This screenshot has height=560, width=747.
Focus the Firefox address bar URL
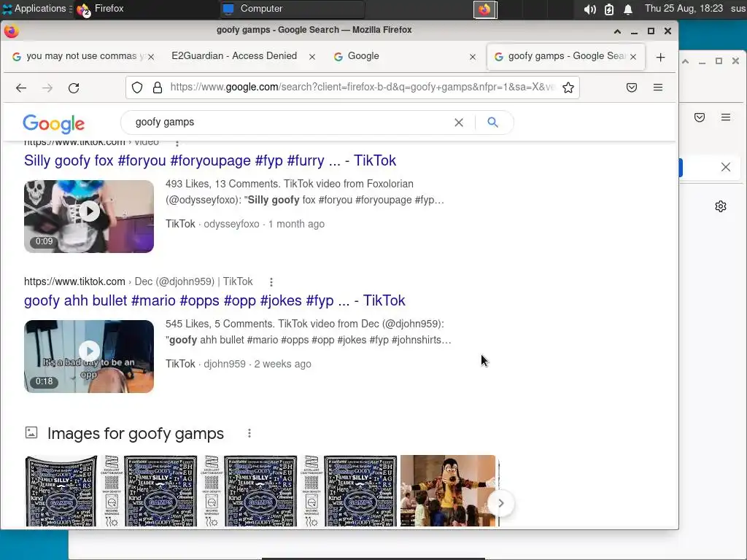pos(362,87)
